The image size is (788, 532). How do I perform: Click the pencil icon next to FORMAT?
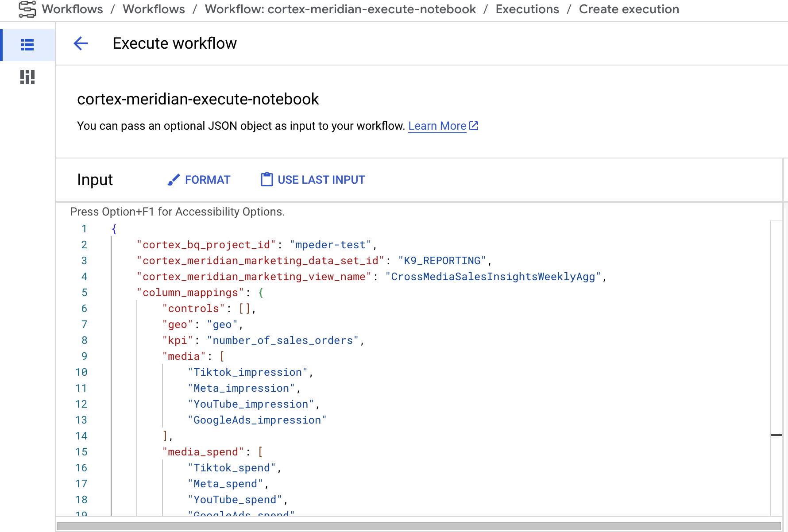pyautogui.click(x=174, y=179)
